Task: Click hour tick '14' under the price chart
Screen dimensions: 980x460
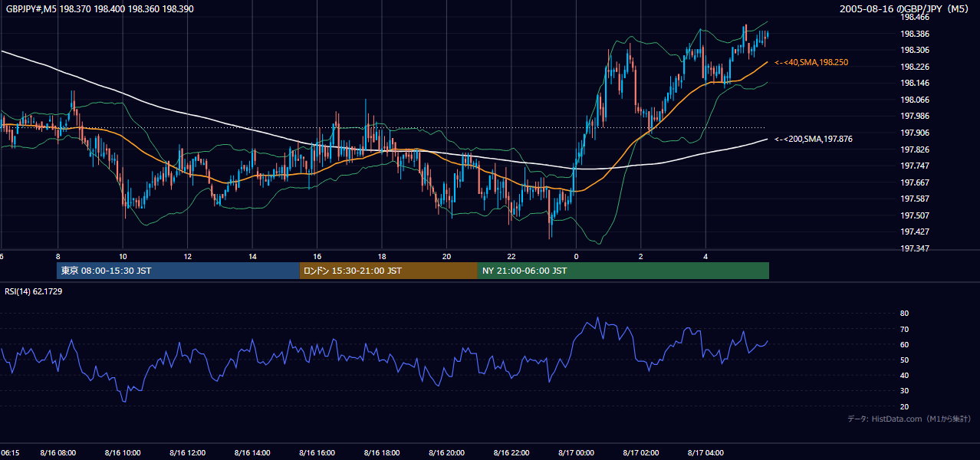Action: 252,255
